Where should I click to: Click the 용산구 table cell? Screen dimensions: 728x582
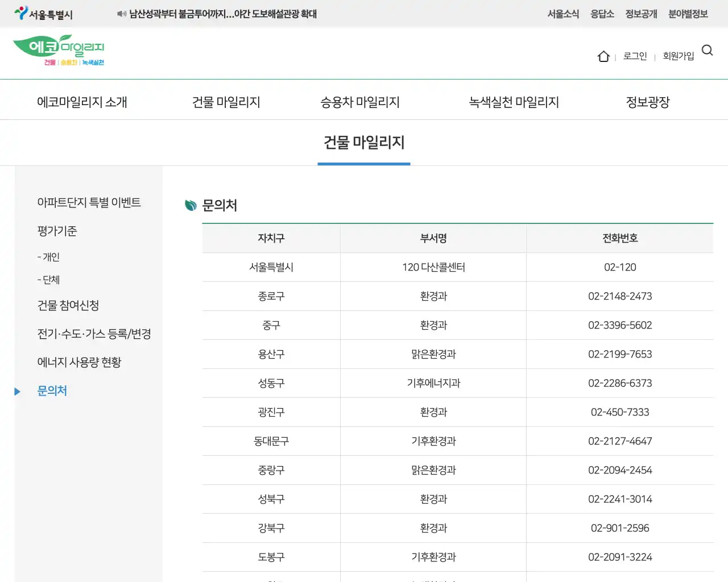(271, 354)
